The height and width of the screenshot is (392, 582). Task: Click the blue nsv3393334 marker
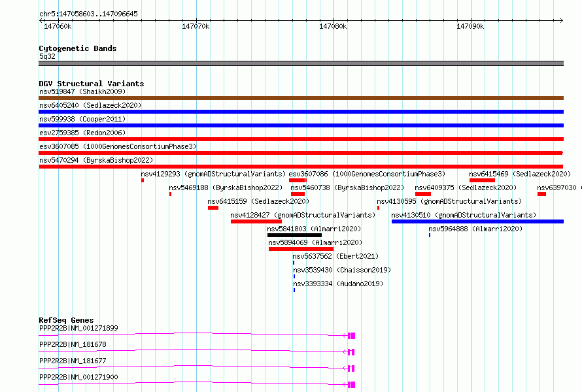(x=294, y=290)
